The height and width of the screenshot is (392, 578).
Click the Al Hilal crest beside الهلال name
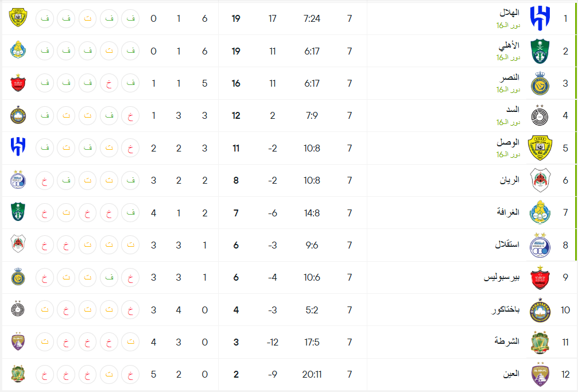[x=540, y=18]
